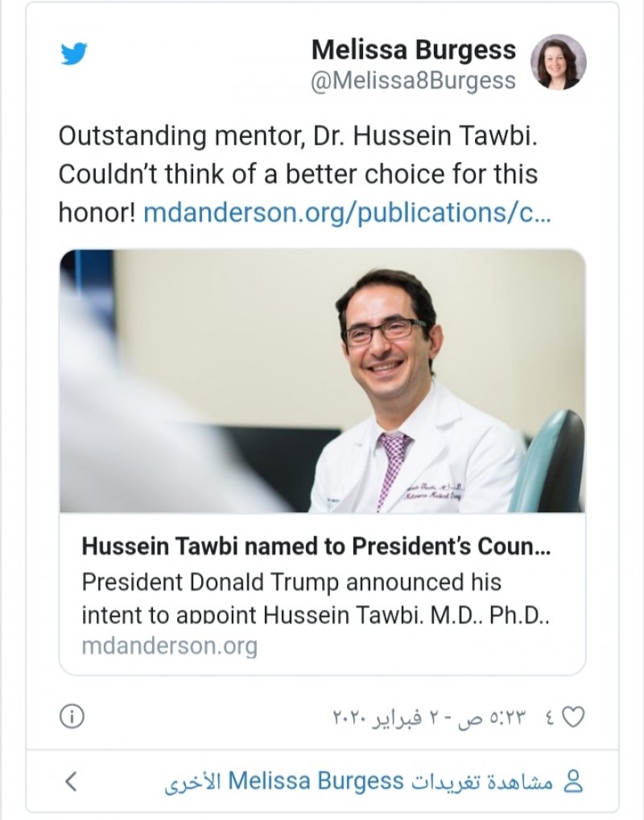Click the left chevron arrow in footer

pos(72,781)
